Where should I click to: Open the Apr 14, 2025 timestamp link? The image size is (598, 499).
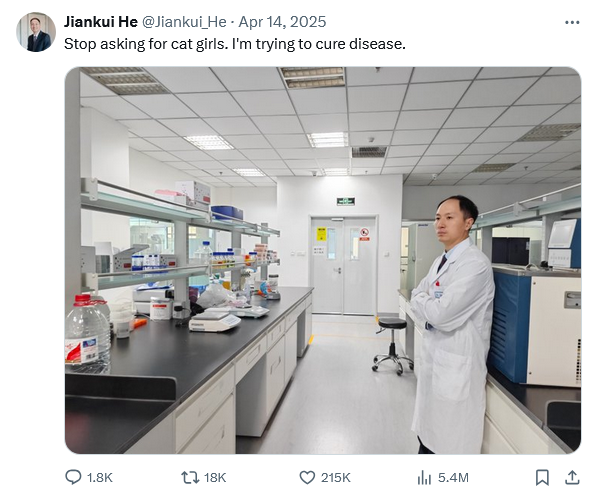pos(282,22)
